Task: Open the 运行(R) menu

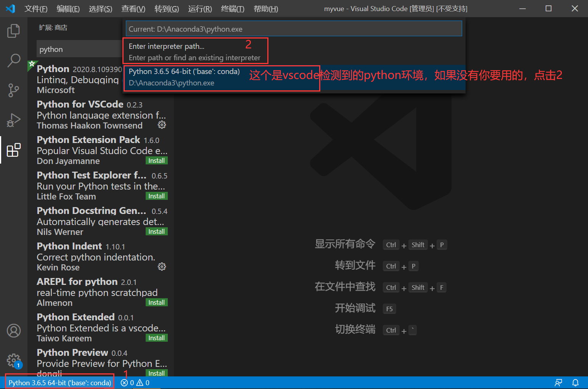Action: click(x=200, y=9)
